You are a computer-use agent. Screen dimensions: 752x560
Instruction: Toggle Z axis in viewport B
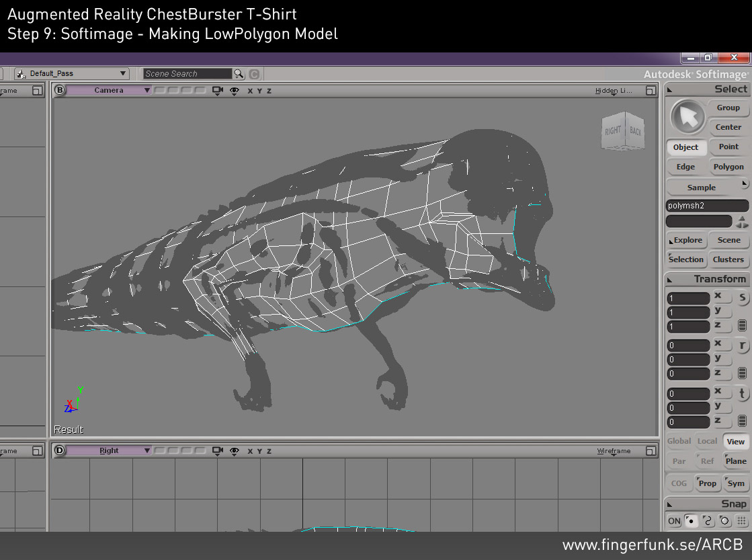click(269, 91)
